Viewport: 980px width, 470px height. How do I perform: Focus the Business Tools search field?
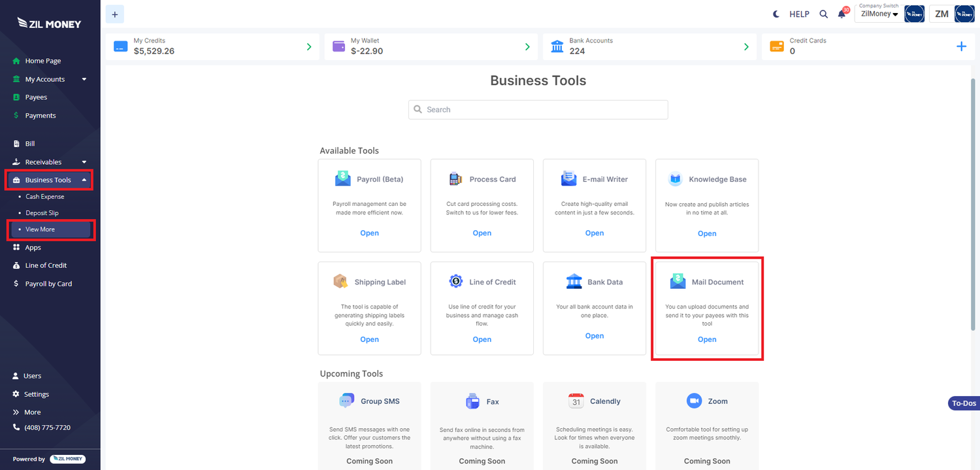coord(538,110)
